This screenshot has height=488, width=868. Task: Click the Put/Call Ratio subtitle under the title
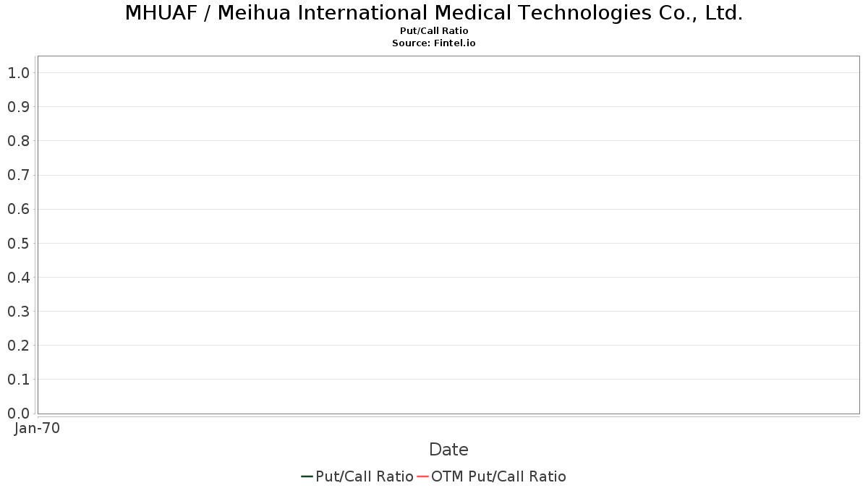pyautogui.click(x=434, y=31)
